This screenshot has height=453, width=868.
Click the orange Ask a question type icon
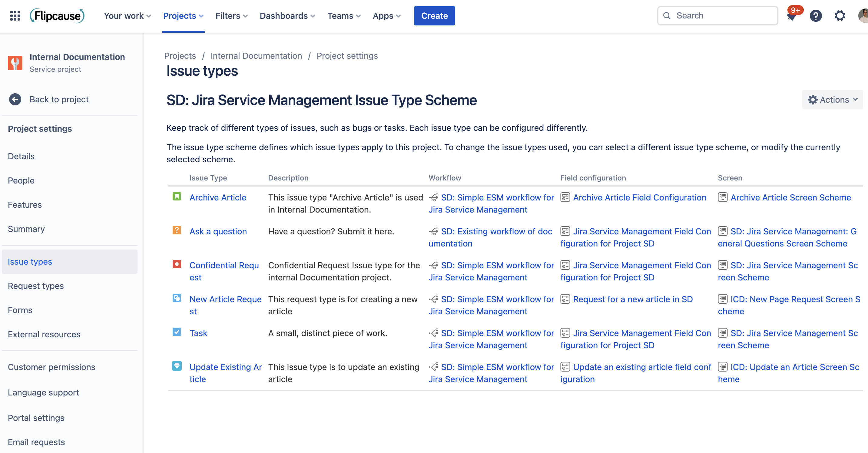(177, 230)
